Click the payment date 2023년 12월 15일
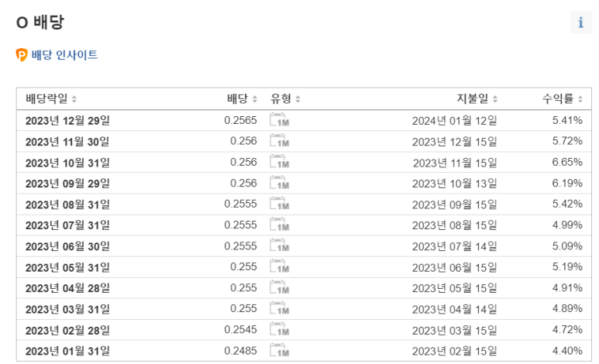 pyautogui.click(x=455, y=142)
